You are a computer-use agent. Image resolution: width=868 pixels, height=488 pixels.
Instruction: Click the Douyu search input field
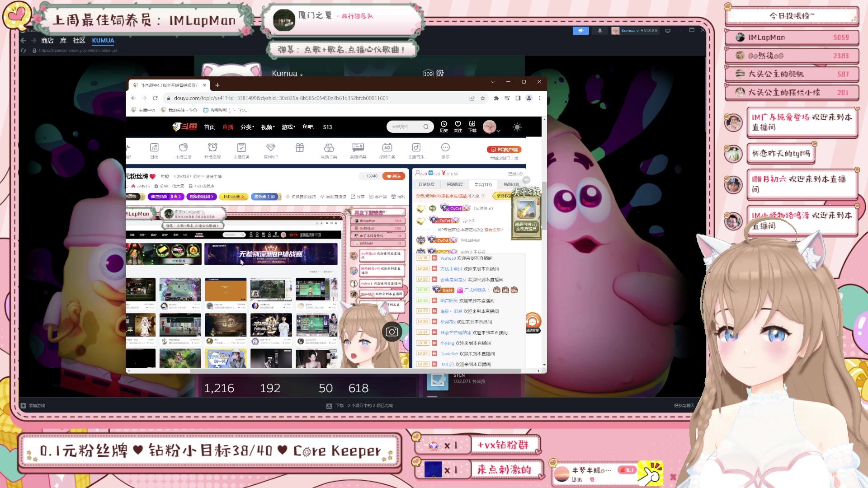pos(406,127)
